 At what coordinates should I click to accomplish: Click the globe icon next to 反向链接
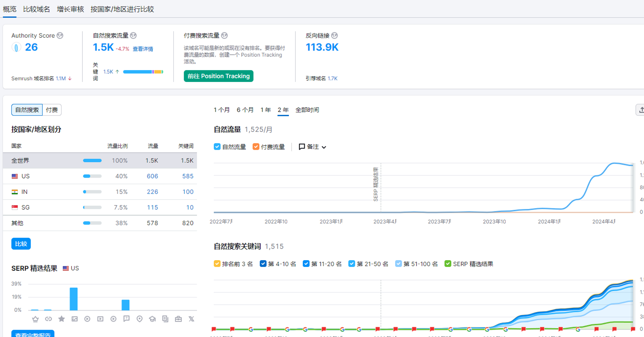(x=335, y=35)
